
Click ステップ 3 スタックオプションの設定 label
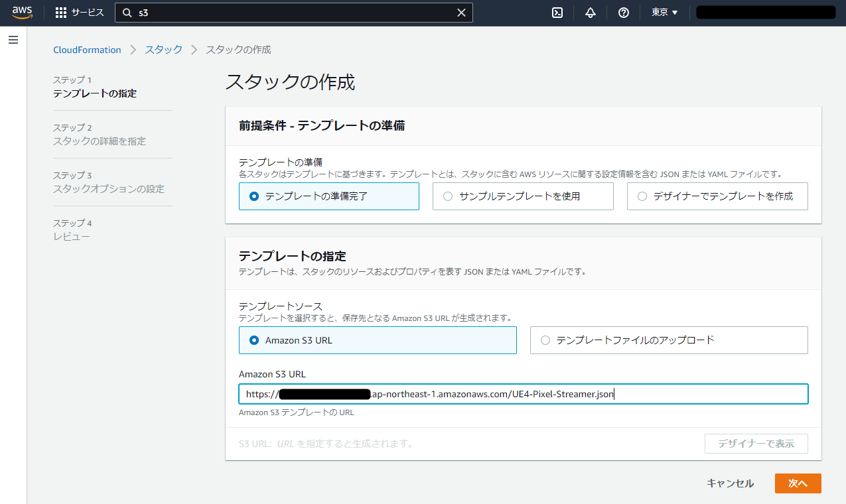pos(109,182)
